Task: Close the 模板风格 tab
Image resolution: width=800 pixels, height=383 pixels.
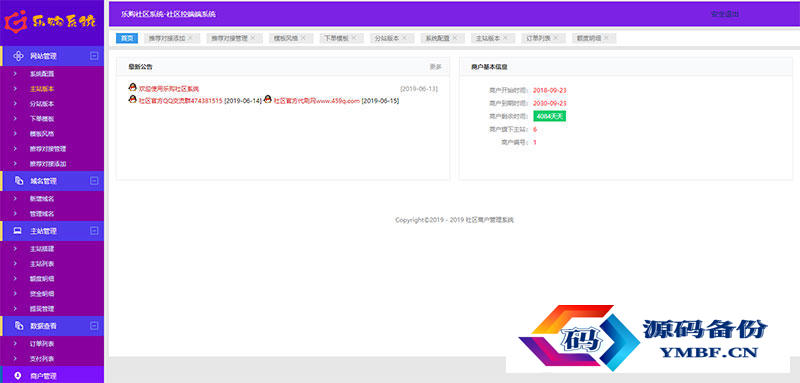Action: pos(304,38)
